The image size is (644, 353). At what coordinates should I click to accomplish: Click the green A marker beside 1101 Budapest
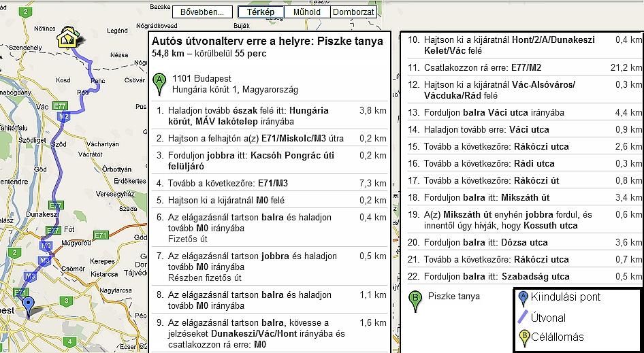tap(159, 84)
